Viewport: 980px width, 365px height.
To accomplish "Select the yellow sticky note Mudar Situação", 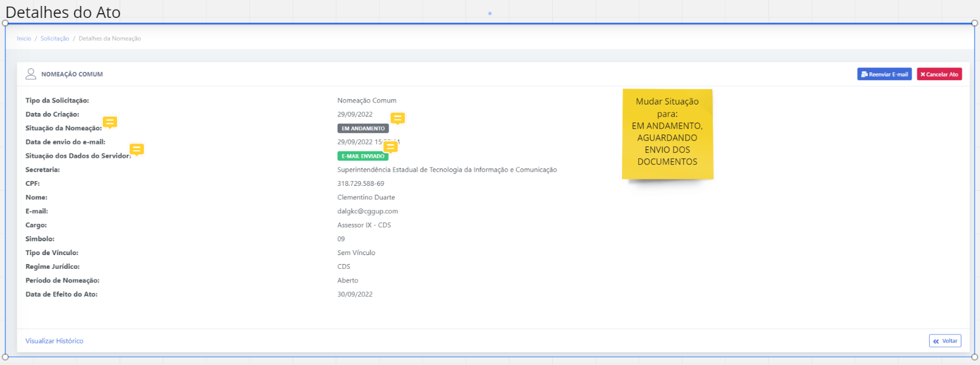I will pyautogui.click(x=667, y=134).
